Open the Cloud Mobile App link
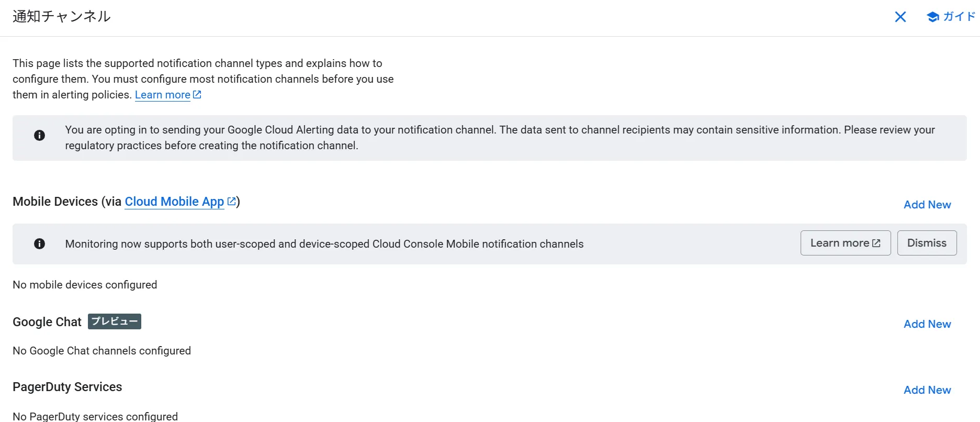 (174, 202)
